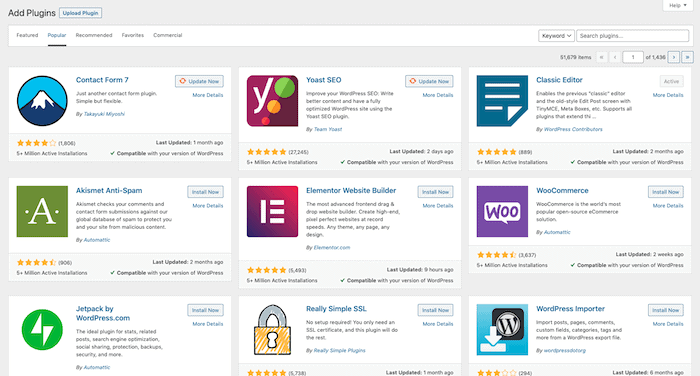This screenshot has width=700, height=376.
Task: Install Really Simple SSL now
Action: 436,310
